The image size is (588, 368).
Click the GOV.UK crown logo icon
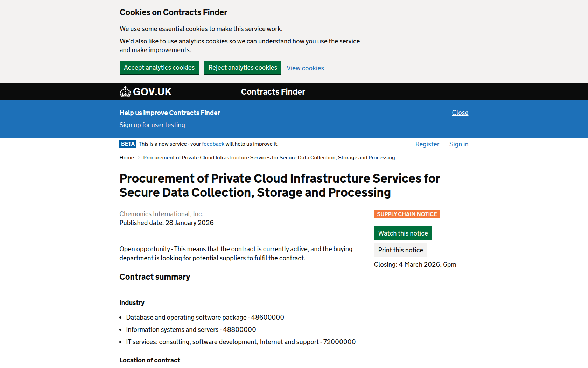pyautogui.click(x=125, y=92)
